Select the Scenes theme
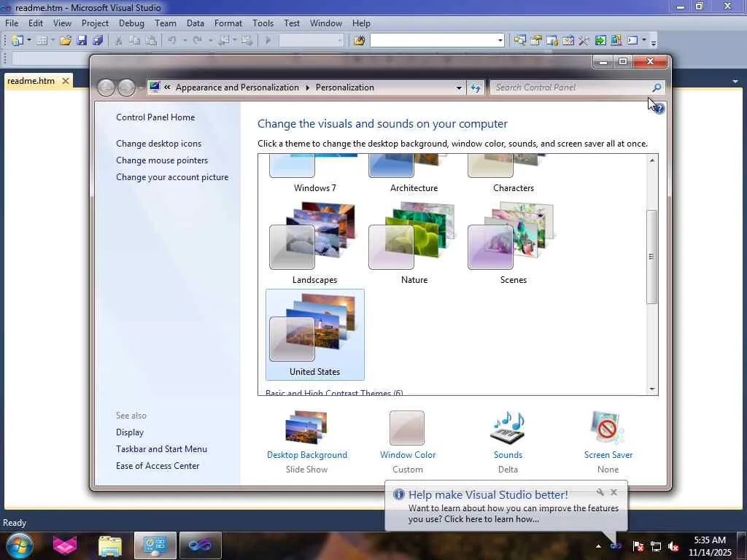 (x=513, y=243)
